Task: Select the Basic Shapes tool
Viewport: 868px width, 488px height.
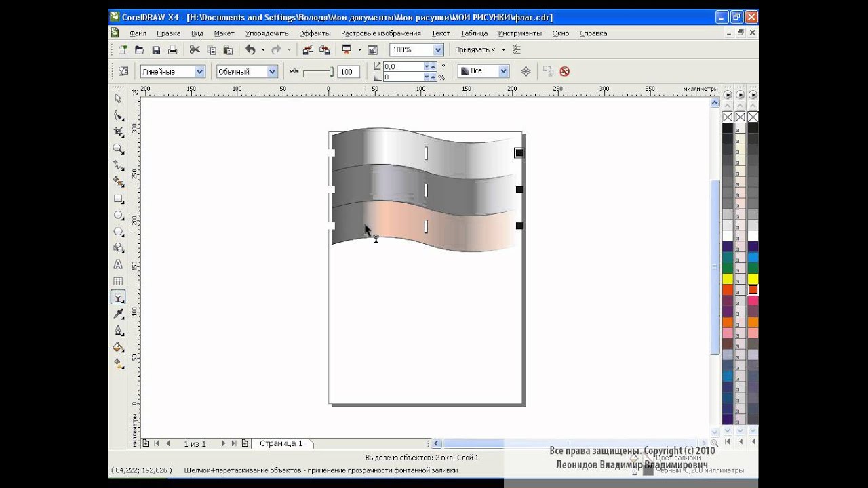Action: [118, 248]
